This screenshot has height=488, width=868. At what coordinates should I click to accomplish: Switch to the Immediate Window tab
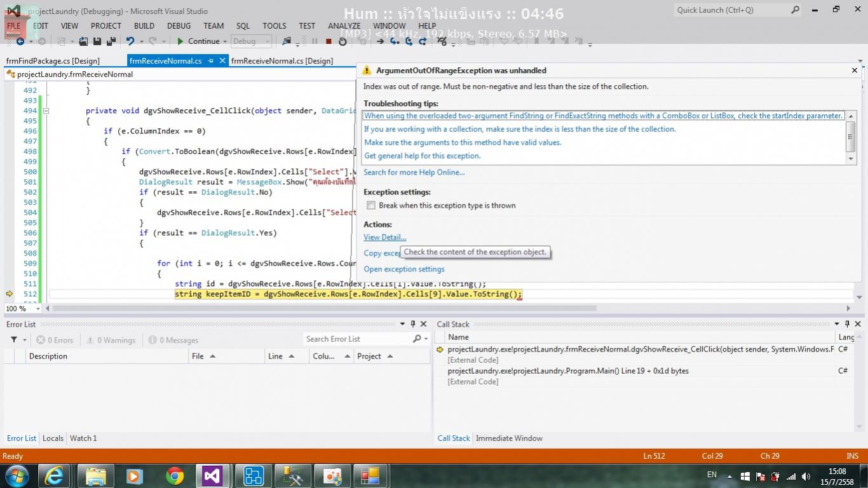(x=509, y=438)
